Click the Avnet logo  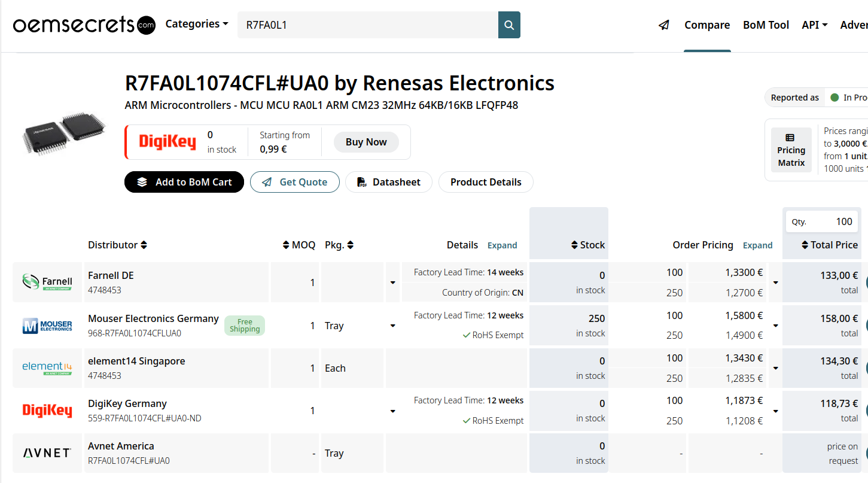click(47, 453)
